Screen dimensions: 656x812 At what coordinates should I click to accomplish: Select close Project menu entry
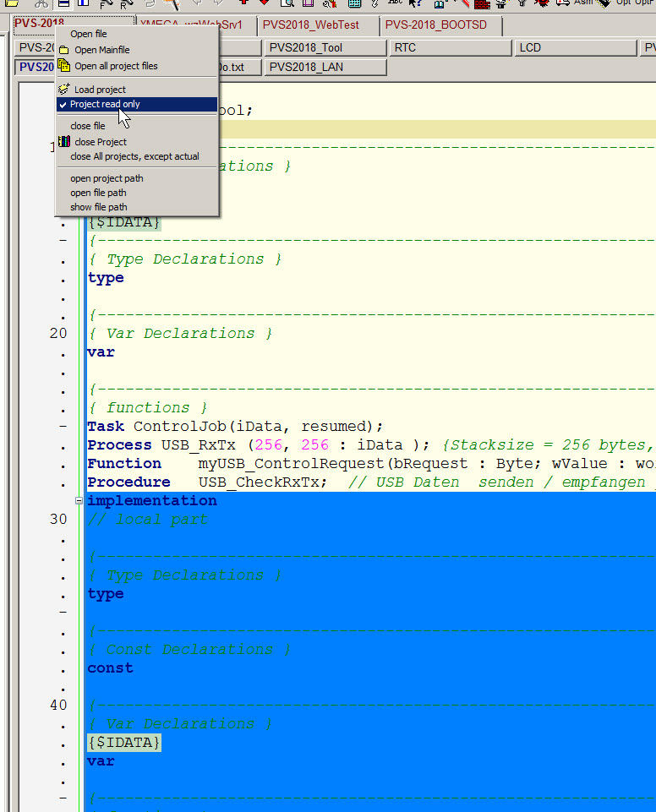[137, 142]
